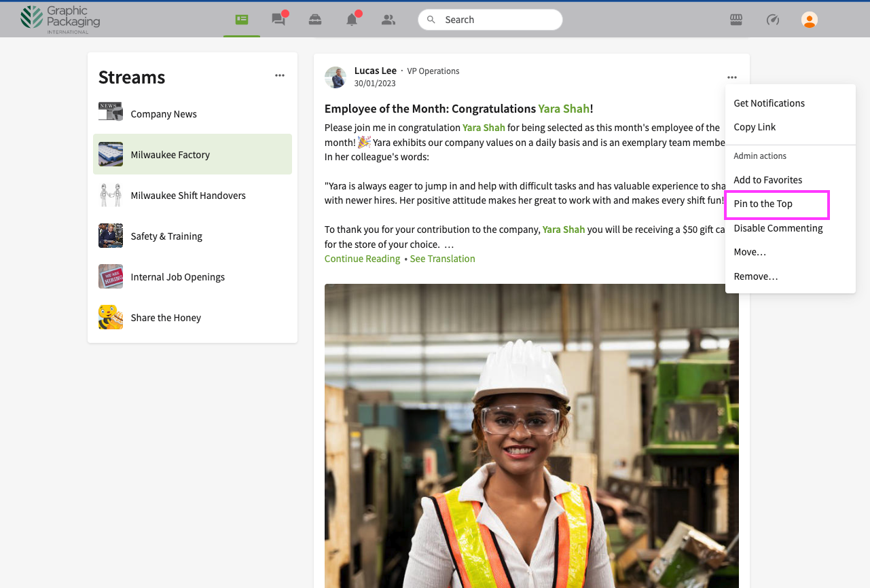Viewport: 870px width, 588px height.
Task: Click the See Translation link
Action: 442,259
